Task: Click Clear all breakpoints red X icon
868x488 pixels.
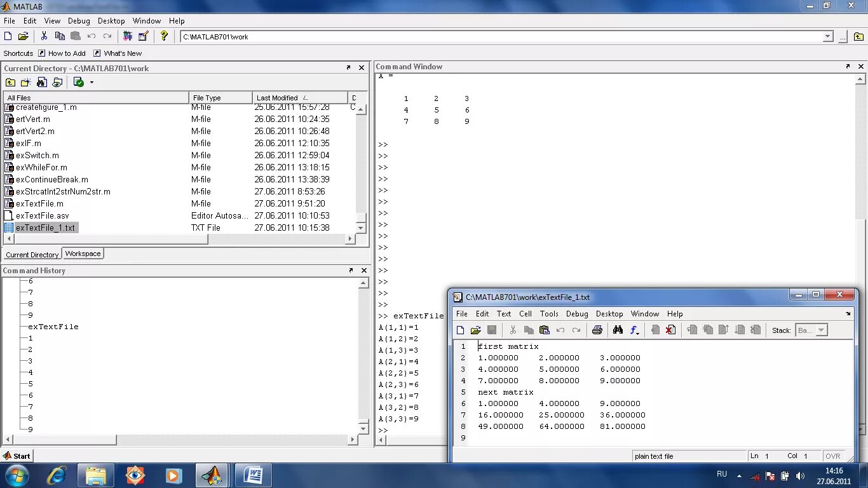Action: tap(670, 330)
